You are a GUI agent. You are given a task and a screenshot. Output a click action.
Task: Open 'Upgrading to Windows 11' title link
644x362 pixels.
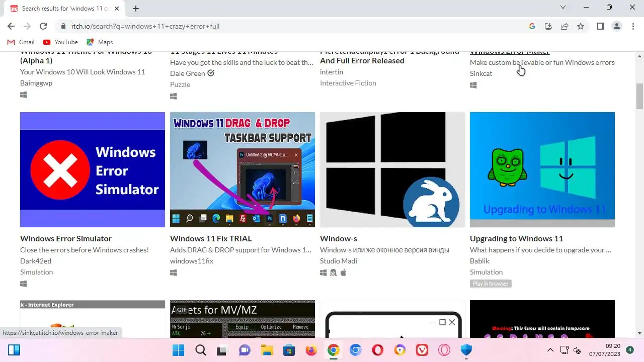(516, 238)
